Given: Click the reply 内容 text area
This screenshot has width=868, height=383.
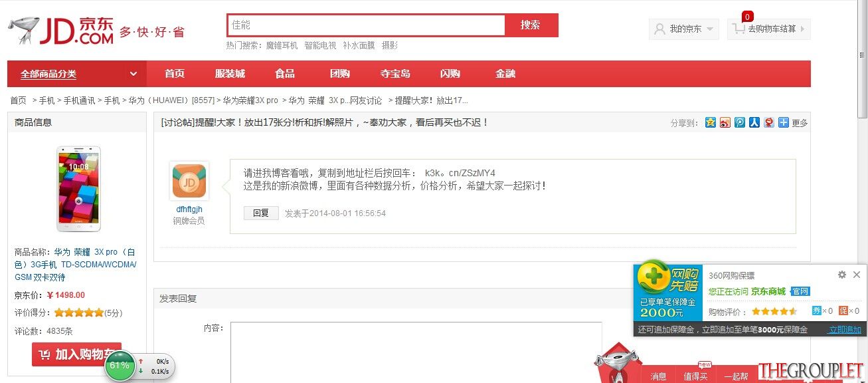Looking at the screenshot, I should coord(416,352).
